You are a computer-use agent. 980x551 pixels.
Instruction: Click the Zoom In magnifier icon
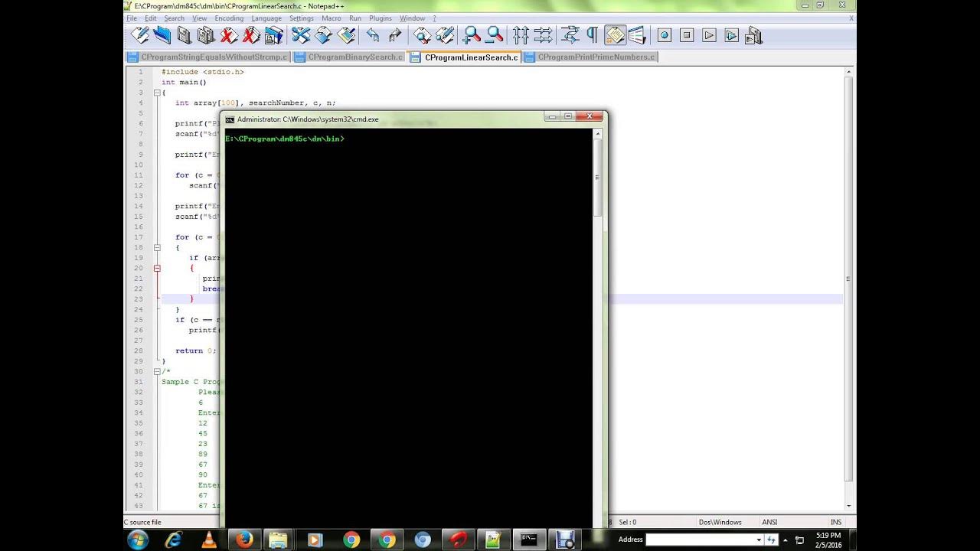click(x=472, y=35)
